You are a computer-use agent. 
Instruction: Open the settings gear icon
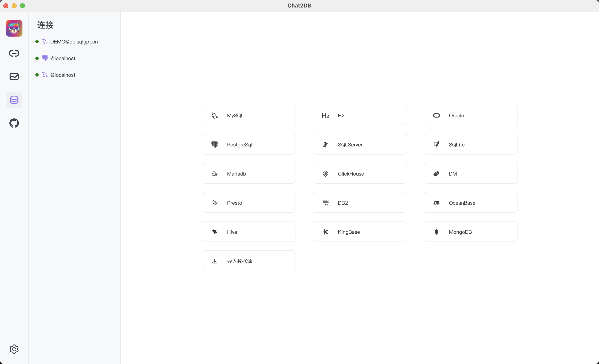tap(14, 349)
